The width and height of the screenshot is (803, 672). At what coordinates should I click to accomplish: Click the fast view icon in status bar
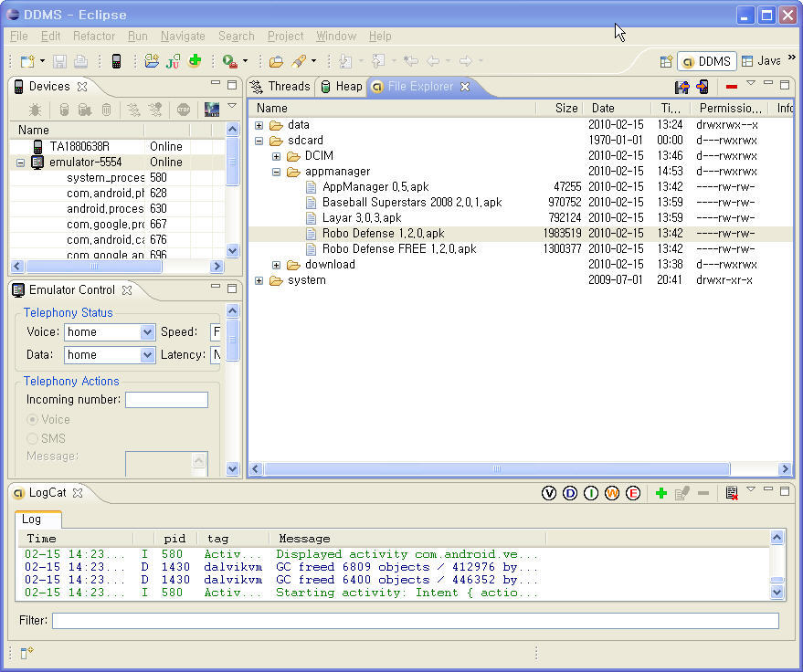26,653
